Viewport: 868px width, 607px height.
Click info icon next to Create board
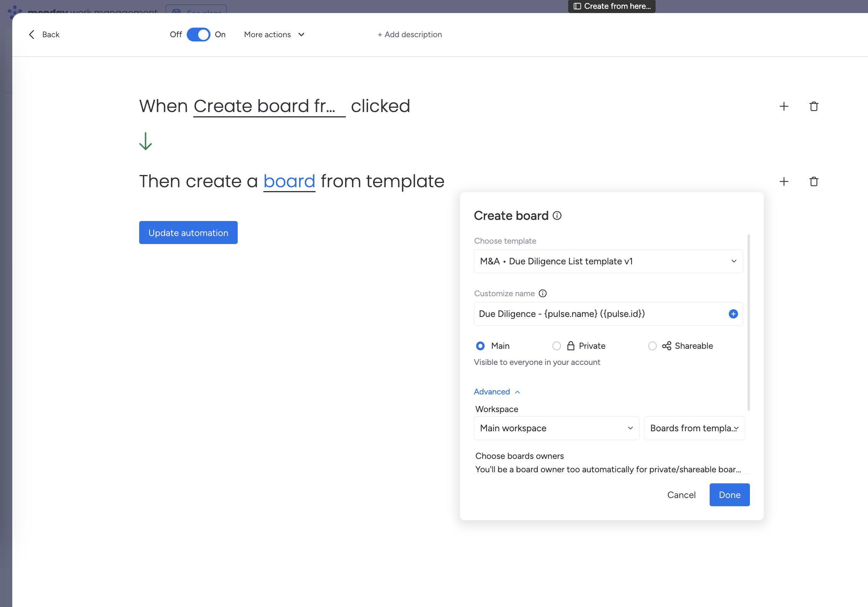(x=557, y=216)
